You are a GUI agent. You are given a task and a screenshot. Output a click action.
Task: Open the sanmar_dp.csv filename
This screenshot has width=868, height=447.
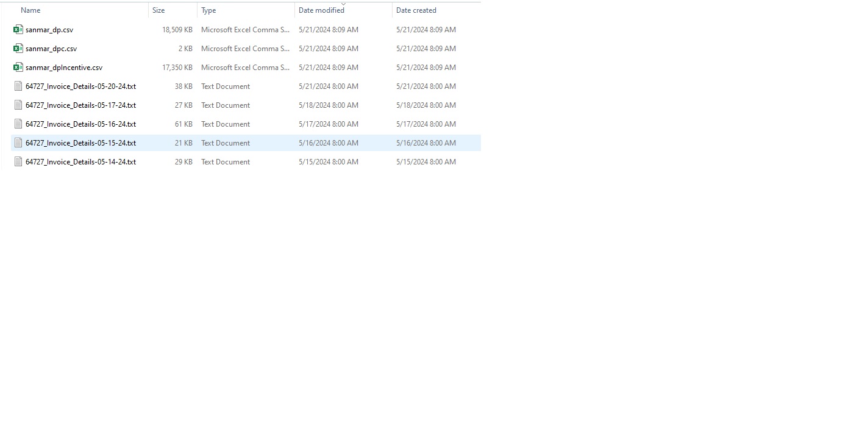click(x=49, y=30)
